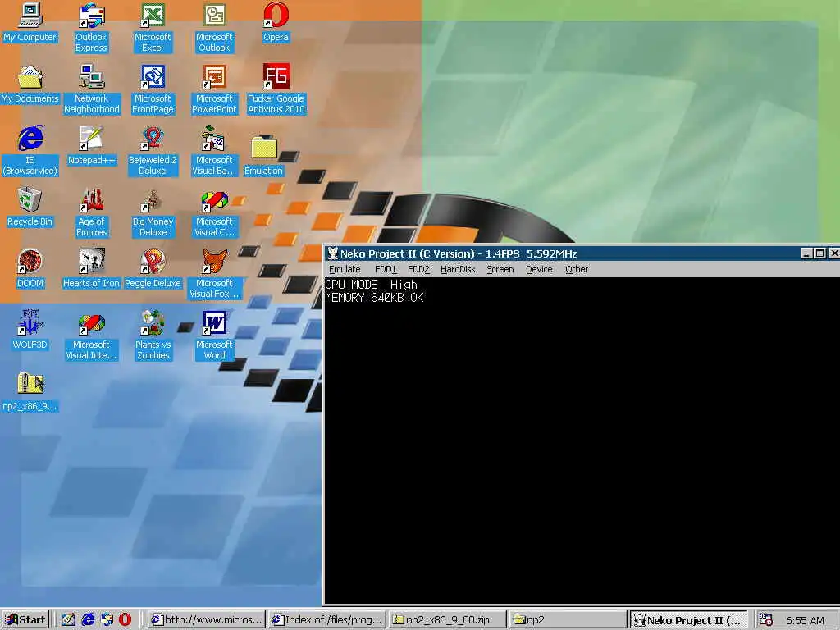Select the Antivirus 2010 FG icon
Image resolution: width=840 pixels, height=630 pixels.
[276, 89]
